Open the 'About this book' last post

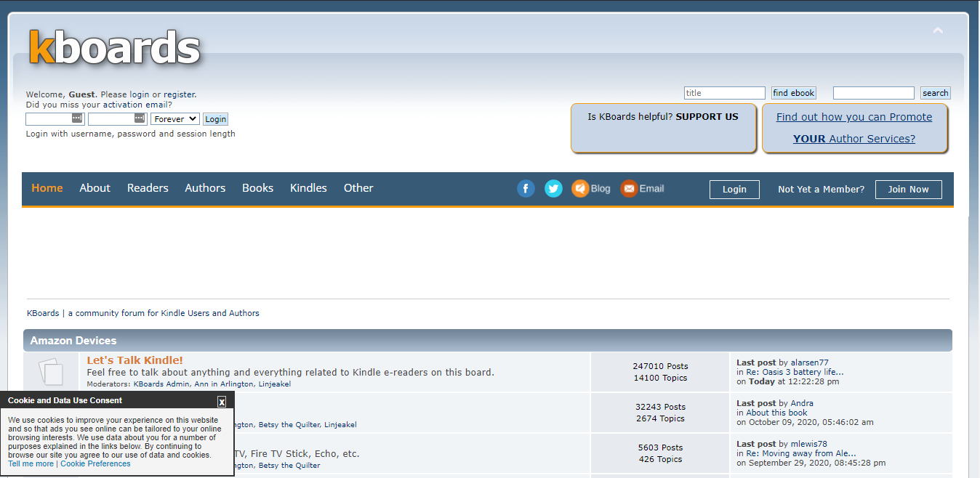click(777, 413)
